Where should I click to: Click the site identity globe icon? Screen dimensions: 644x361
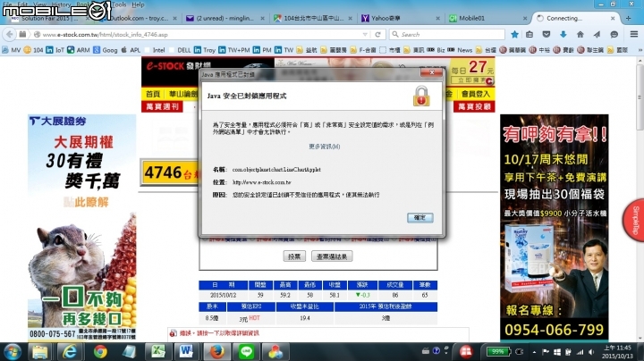click(37, 35)
